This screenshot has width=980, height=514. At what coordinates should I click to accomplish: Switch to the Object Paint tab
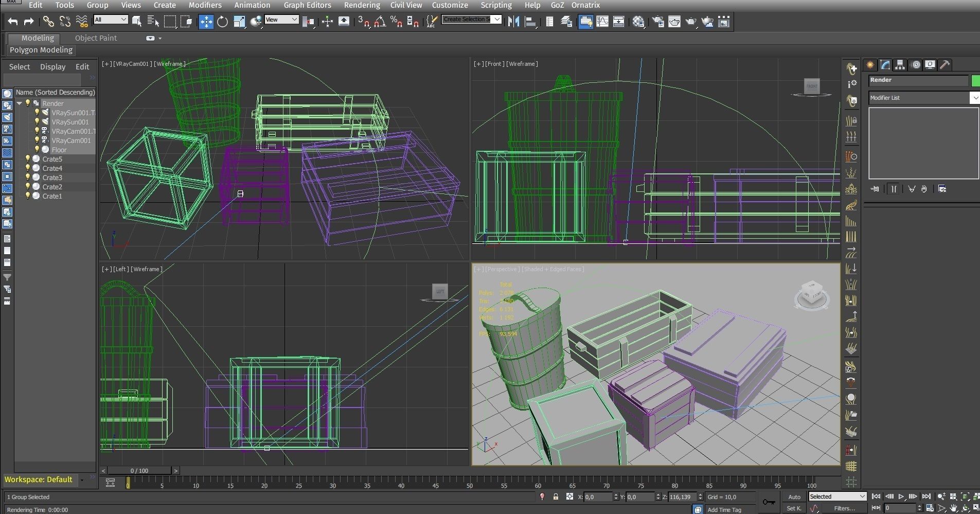tap(95, 38)
